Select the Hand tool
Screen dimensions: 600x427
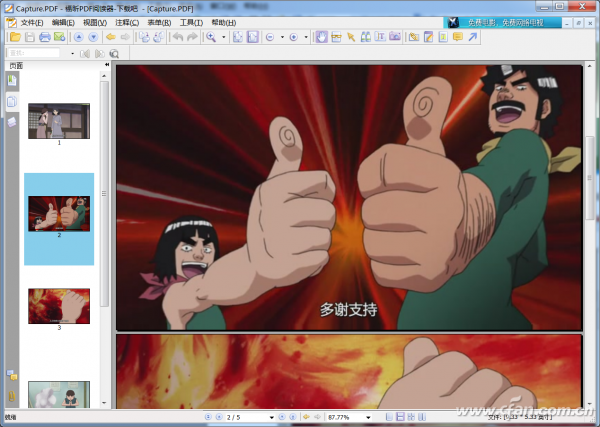(x=322, y=37)
